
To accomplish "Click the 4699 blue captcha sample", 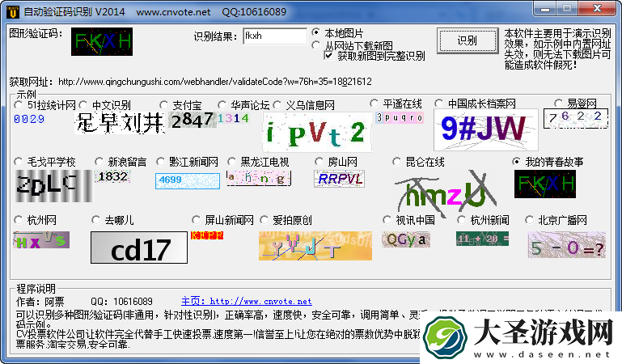I will [188, 181].
